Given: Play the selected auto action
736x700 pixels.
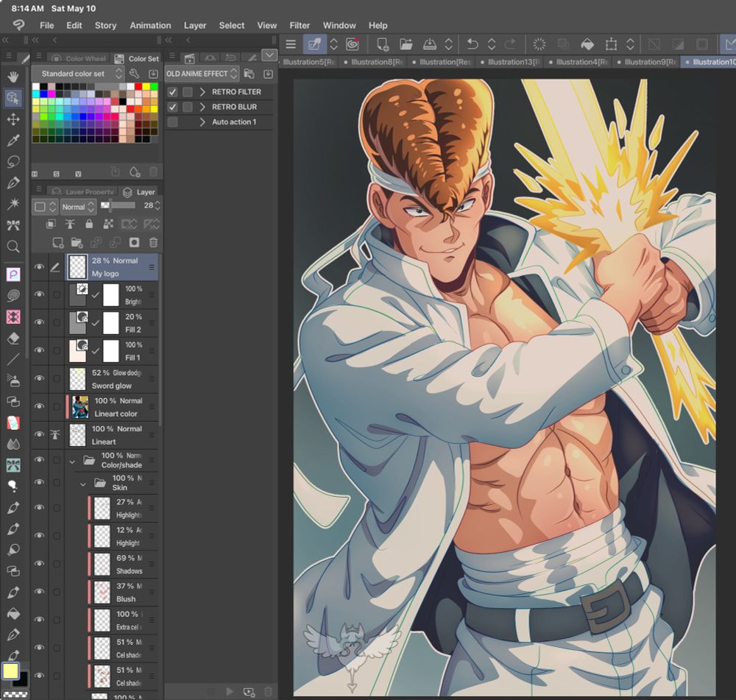Looking at the screenshot, I should point(230,692).
